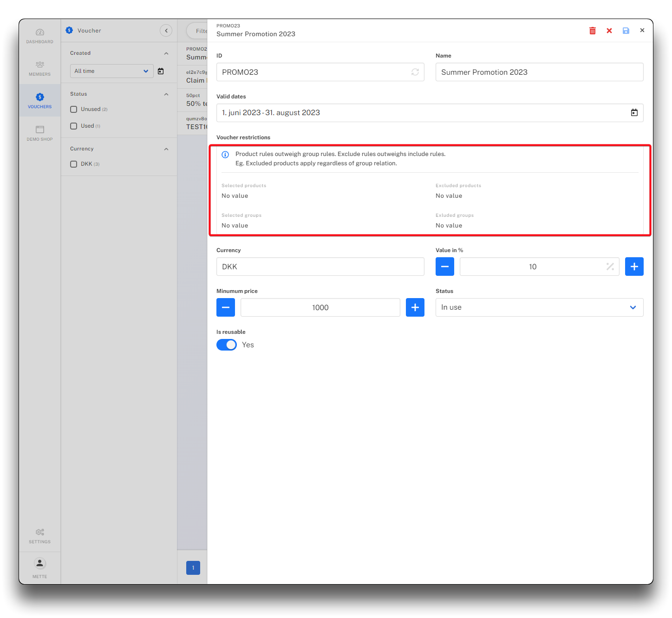This screenshot has width=672, height=618.
Task: Click the Name input field
Action: point(539,72)
